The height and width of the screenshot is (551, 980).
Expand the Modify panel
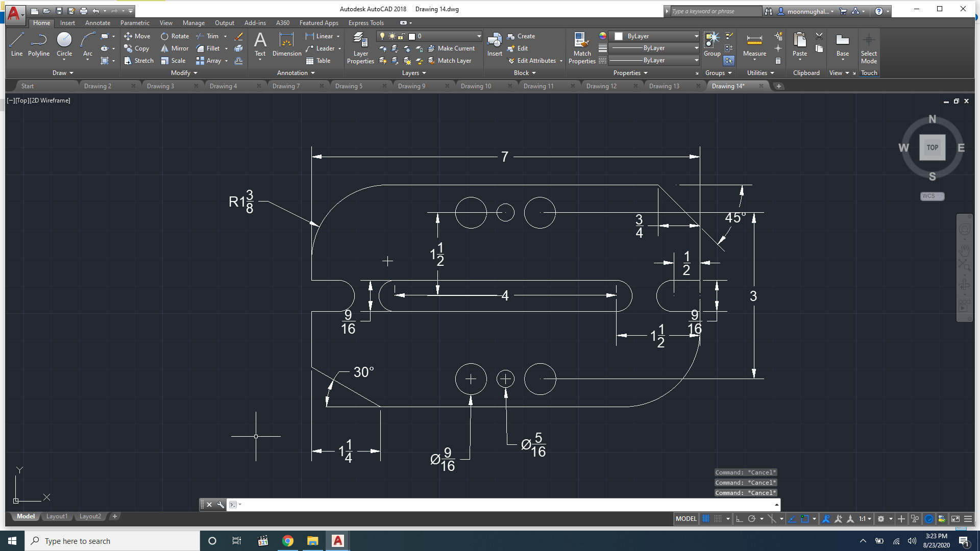tap(184, 73)
